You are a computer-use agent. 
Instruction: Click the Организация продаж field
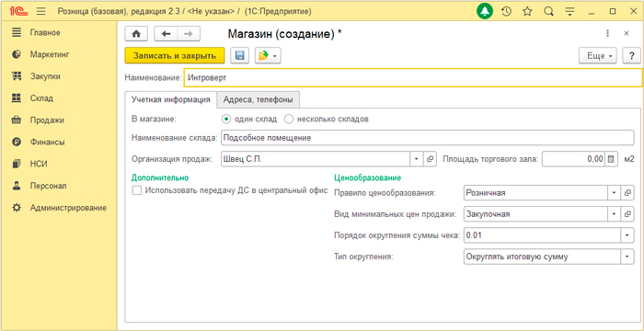[316, 159]
